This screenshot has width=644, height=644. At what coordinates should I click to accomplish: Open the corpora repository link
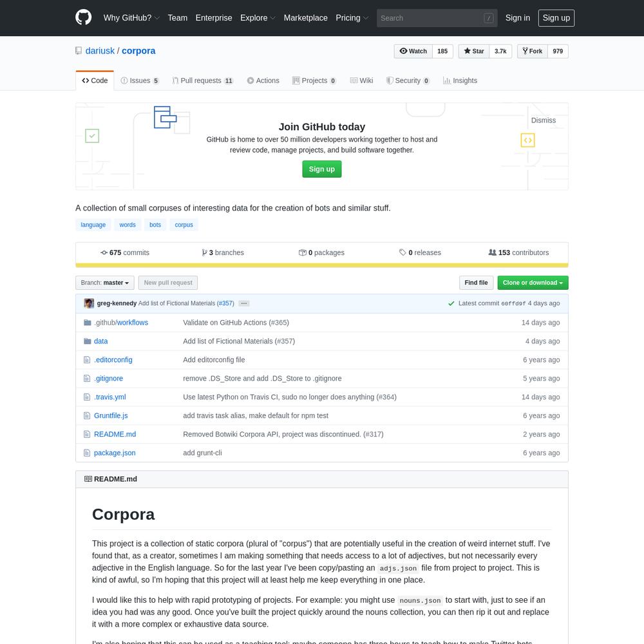click(x=138, y=51)
